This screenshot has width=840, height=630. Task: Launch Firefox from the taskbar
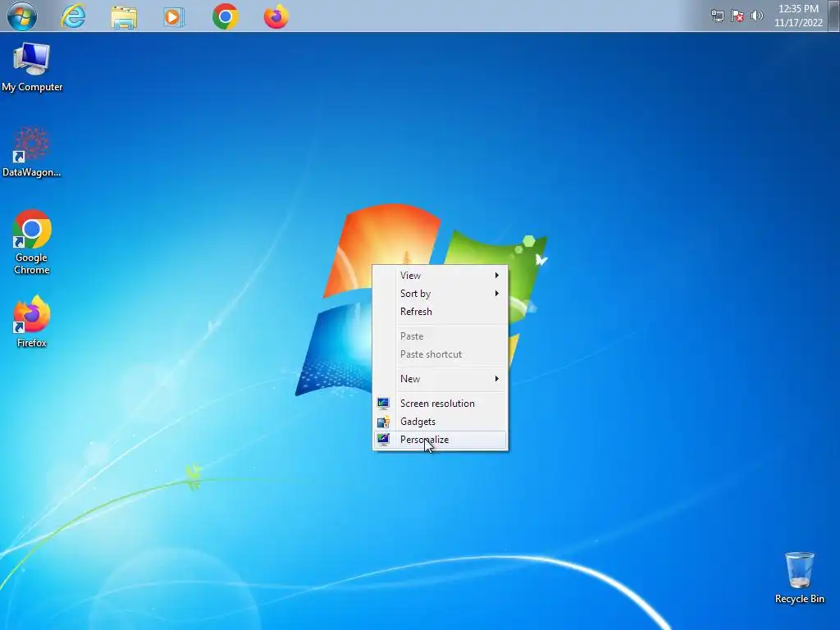pos(276,16)
